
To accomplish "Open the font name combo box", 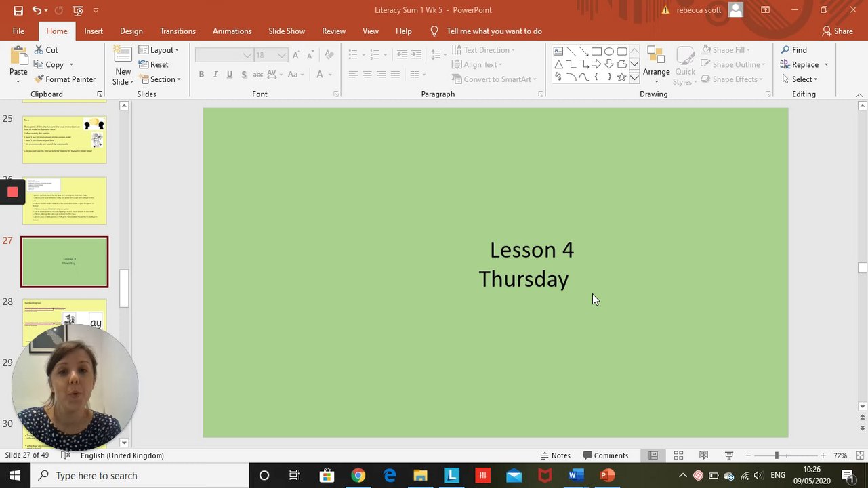I will click(224, 55).
